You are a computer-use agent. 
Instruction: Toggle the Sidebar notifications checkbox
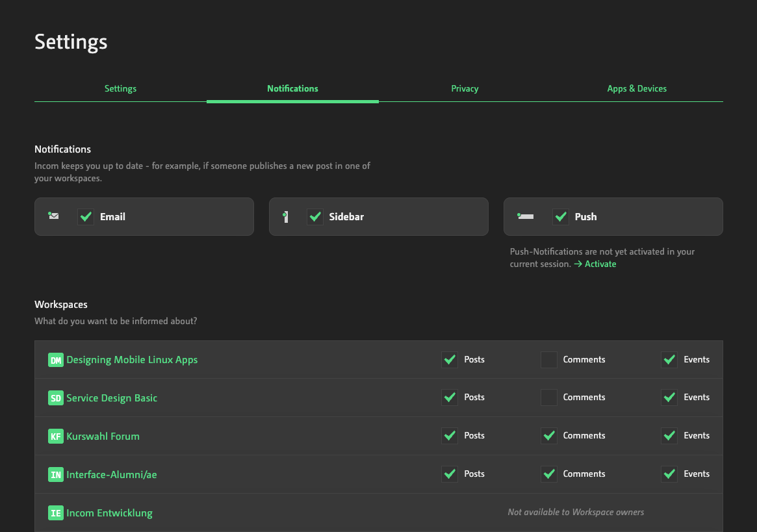tap(314, 217)
